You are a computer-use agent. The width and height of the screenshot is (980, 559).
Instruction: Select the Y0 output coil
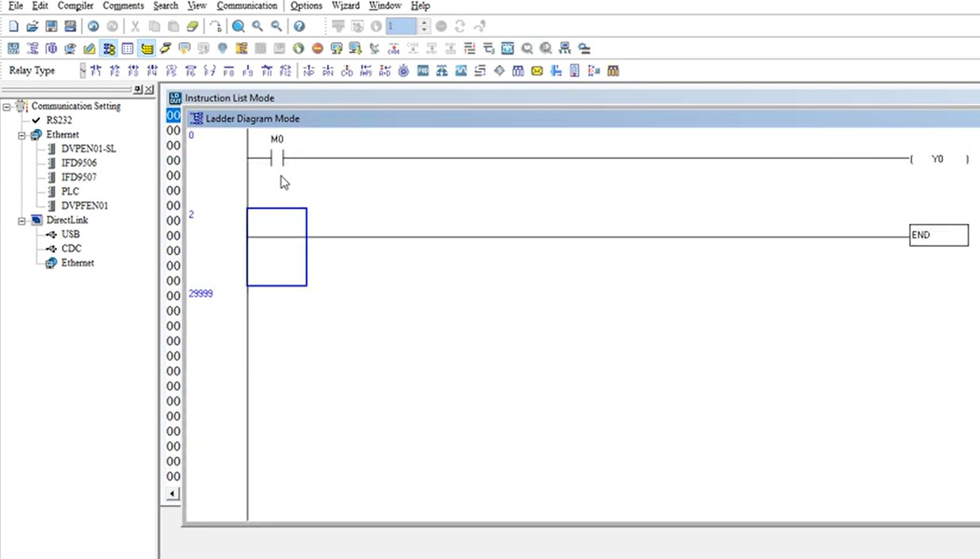pos(939,159)
